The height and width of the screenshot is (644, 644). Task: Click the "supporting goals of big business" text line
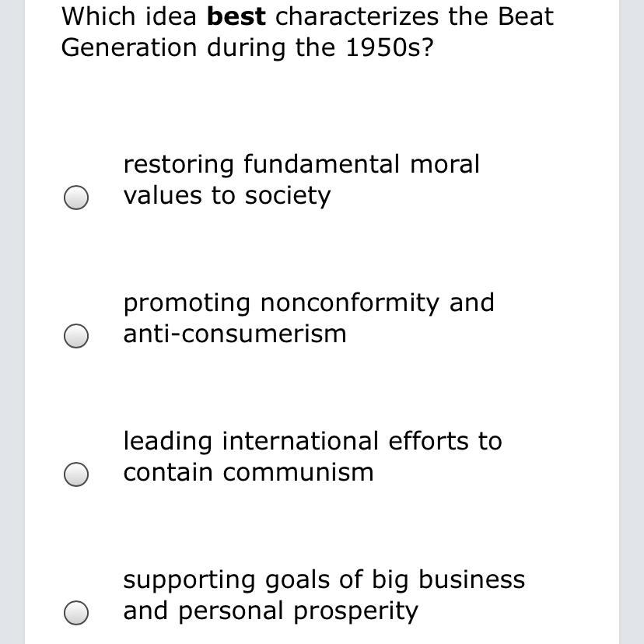click(x=324, y=579)
